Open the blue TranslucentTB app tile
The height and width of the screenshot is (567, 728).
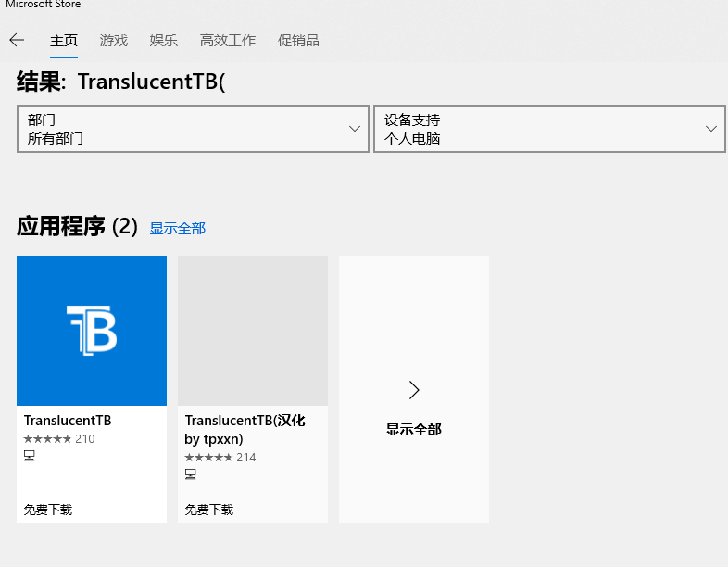point(92,331)
